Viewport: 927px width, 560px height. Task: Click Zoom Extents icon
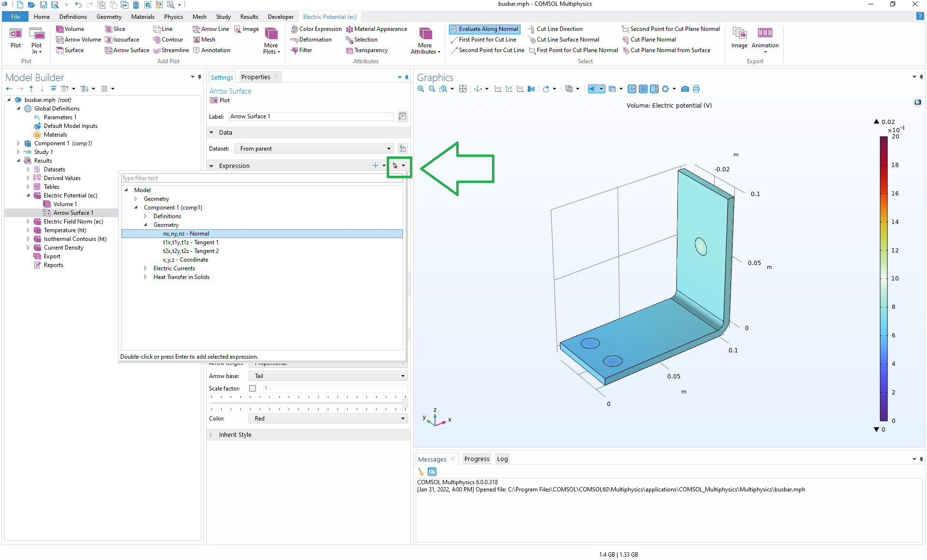pos(463,89)
